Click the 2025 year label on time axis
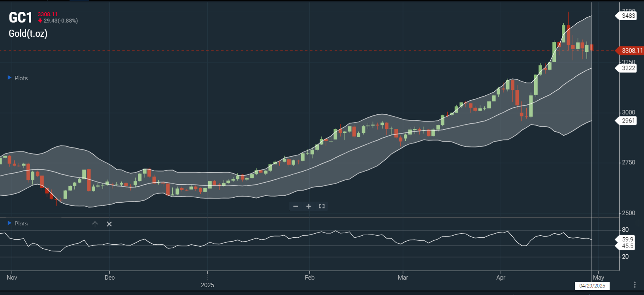 click(x=207, y=285)
